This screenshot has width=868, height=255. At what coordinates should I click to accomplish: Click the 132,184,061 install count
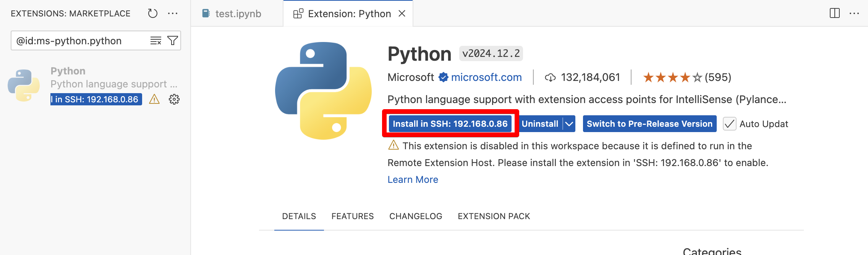590,77
